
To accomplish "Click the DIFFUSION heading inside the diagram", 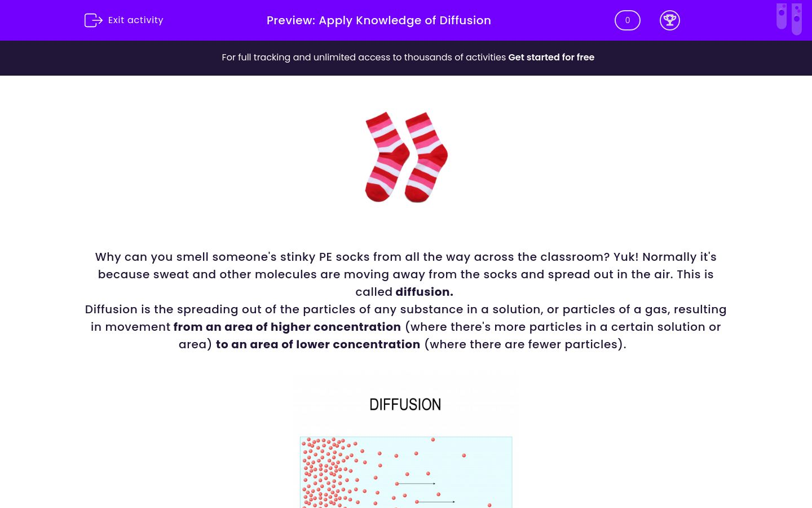I will coord(405,404).
